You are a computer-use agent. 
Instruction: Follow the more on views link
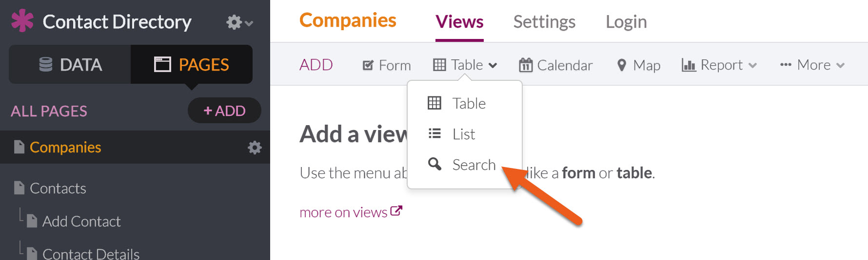(x=351, y=212)
